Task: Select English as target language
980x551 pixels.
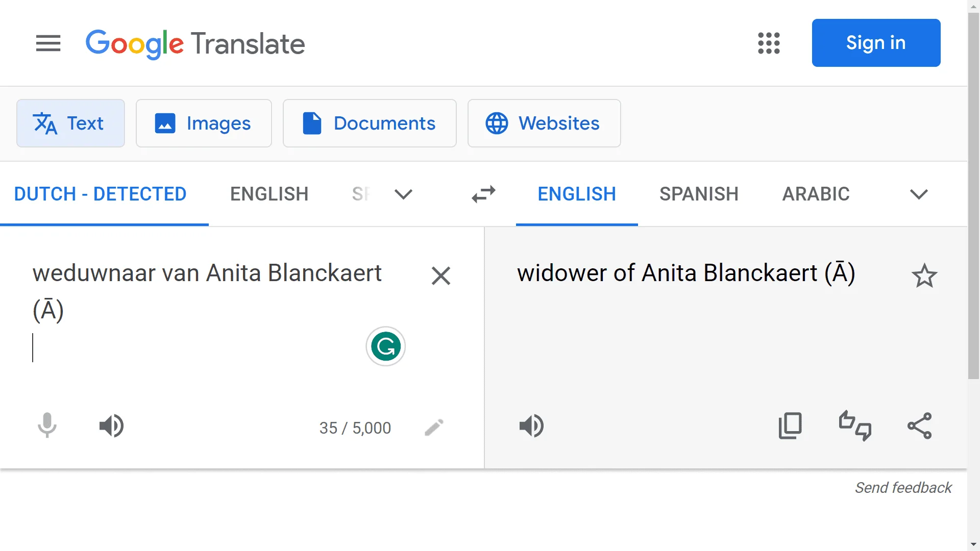Action: click(577, 194)
